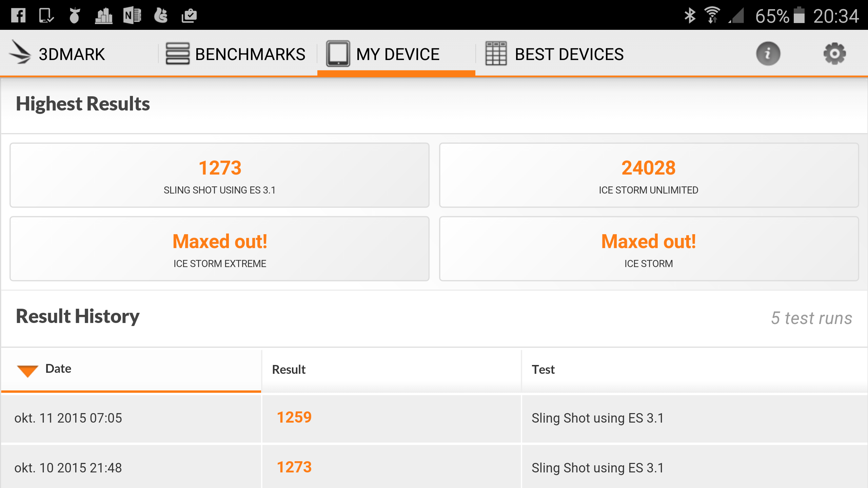The width and height of the screenshot is (868, 488).
Task: Open the city buildings notification icon
Action: point(104,16)
